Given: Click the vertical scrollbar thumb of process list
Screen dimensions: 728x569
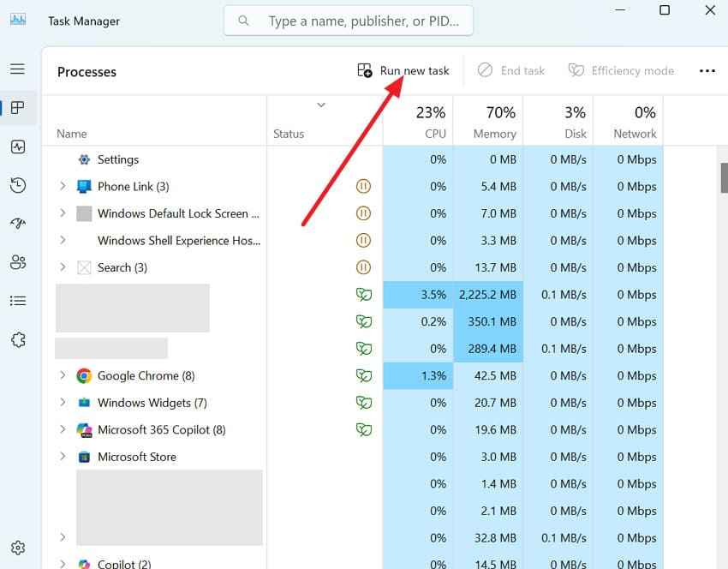Looking at the screenshot, I should tap(724, 177).
